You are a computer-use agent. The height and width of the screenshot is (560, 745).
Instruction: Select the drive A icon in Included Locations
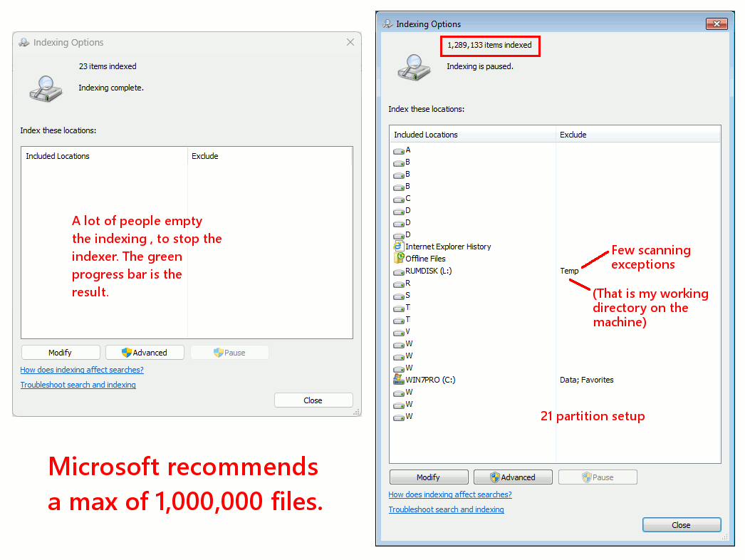(399, 151)
